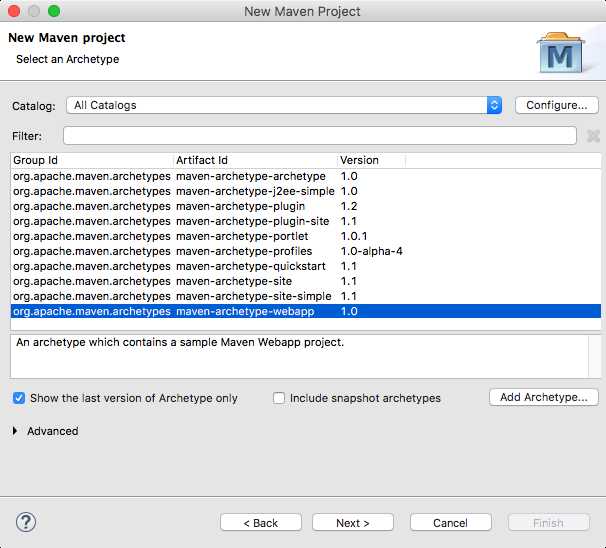Click the Configure... button

[557, 105]
